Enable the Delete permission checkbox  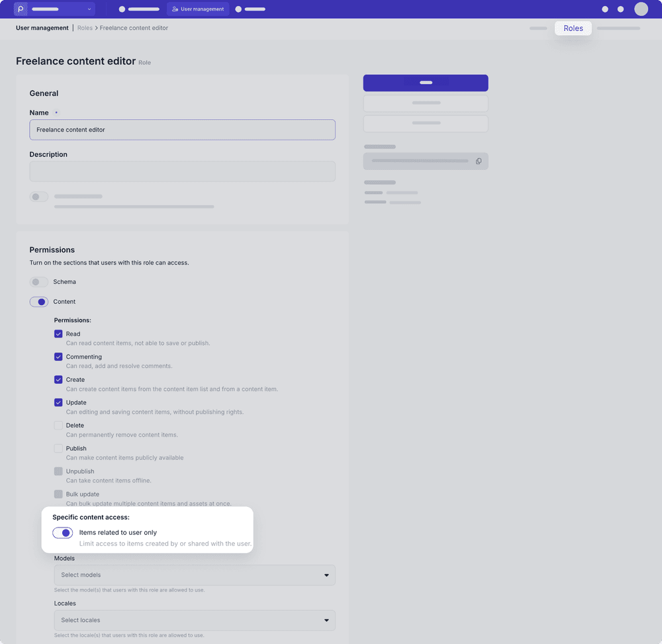tap(58, 426)
